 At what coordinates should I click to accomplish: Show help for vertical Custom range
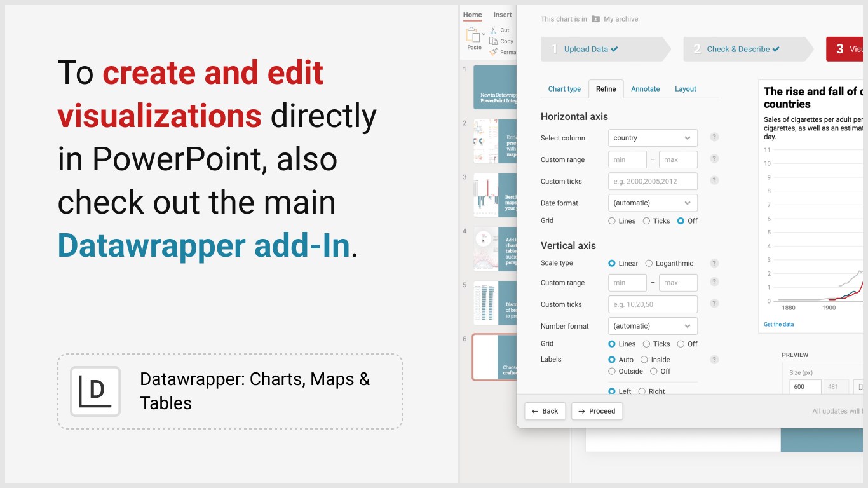coord(714,282)
